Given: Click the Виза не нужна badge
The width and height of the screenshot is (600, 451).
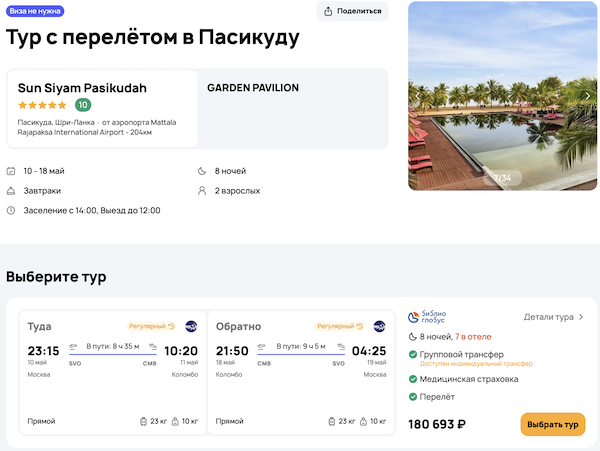Looking at the screenshot, I should [35, 11].
